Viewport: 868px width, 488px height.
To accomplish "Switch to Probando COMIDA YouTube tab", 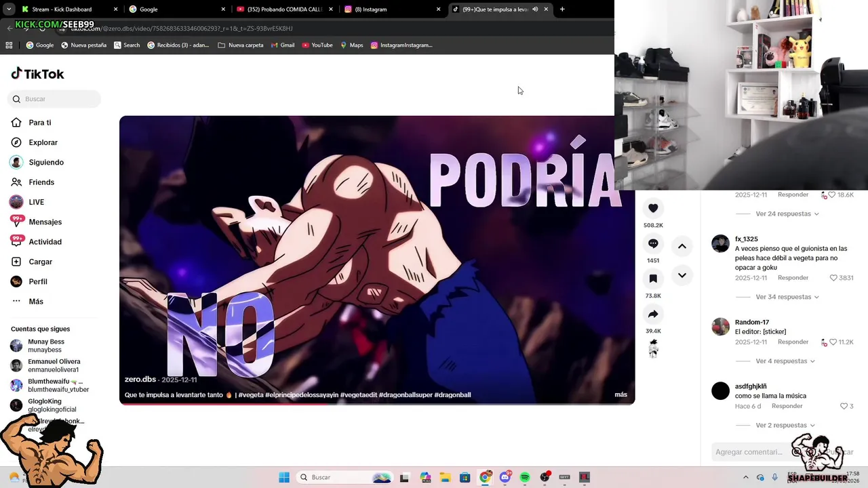I will [284, 9].
